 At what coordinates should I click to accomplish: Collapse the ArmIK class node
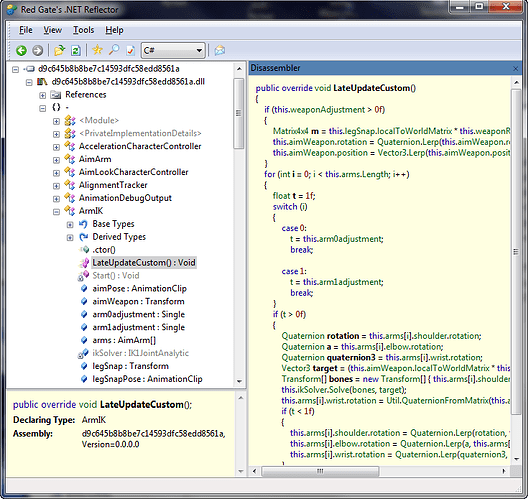pos(56,212)
